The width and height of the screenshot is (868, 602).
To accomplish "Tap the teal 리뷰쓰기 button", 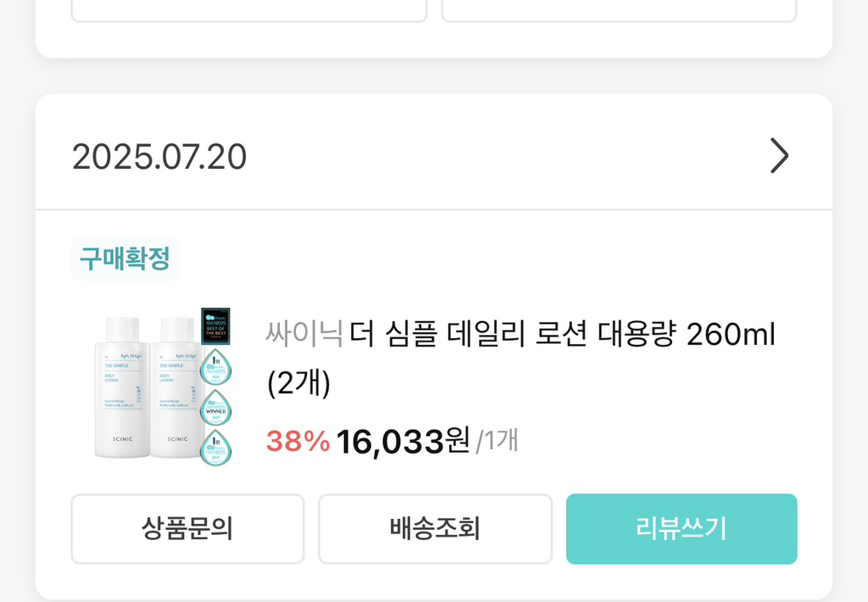I will pyautogui.click(x=682, y=528).
